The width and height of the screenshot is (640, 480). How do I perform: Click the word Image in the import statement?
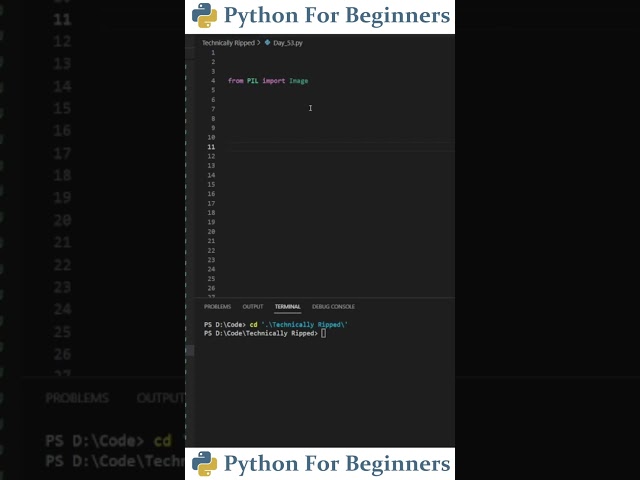point(298,81)
